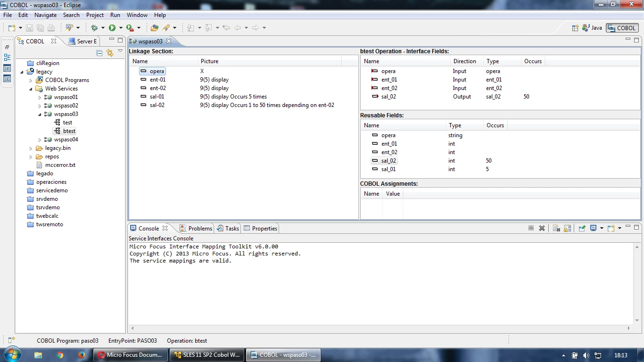644x362 pixels.
Task: Open Chrome from the taskbar
Action: pyautogui.click(x=60, y=355)
